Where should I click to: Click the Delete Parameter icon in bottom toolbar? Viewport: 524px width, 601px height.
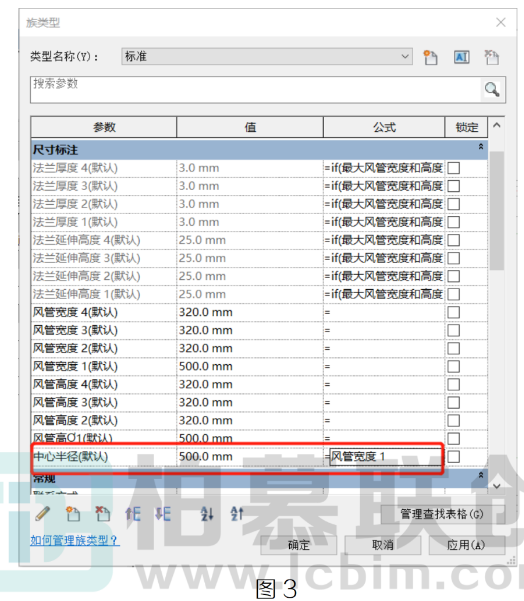(x=102, y=514)
